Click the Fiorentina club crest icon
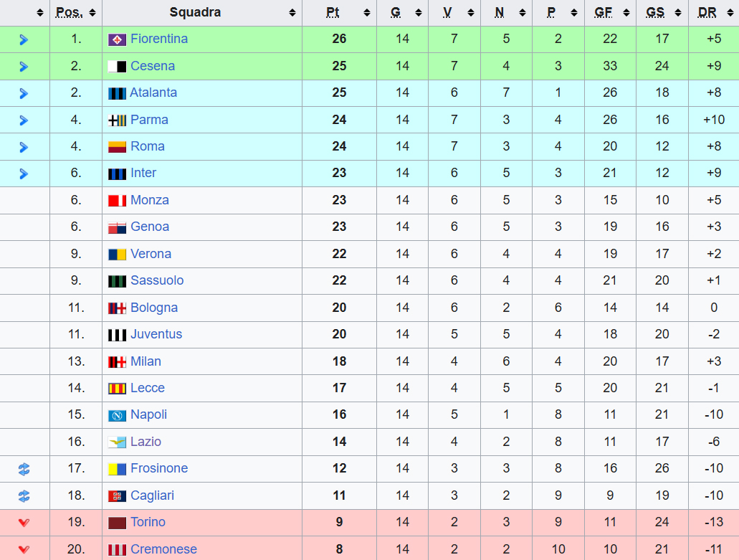Screen dimensions: 739x560 [117, 39]
